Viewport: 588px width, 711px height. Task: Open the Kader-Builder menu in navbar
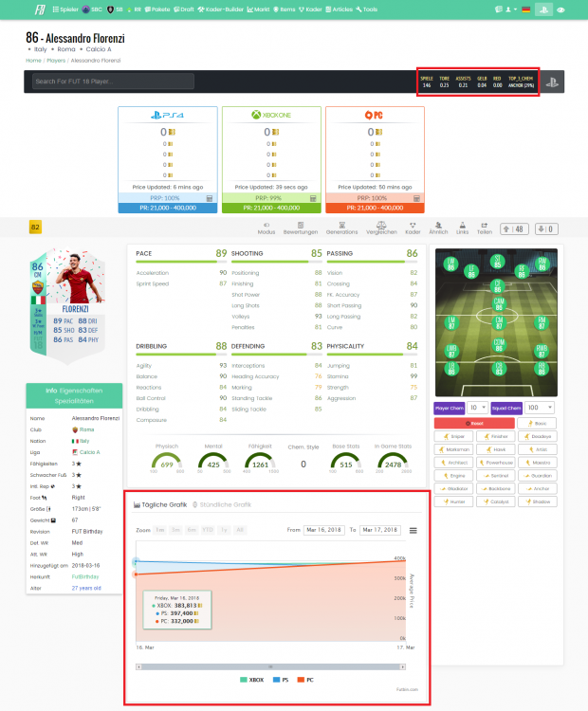pos(220,9)
